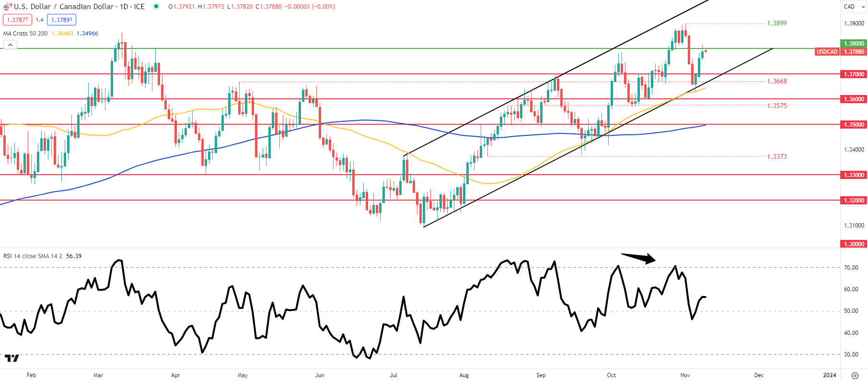868x381 pixels.
Task: Click the green 1.3899 level annotation
Action: pos(777,23)
